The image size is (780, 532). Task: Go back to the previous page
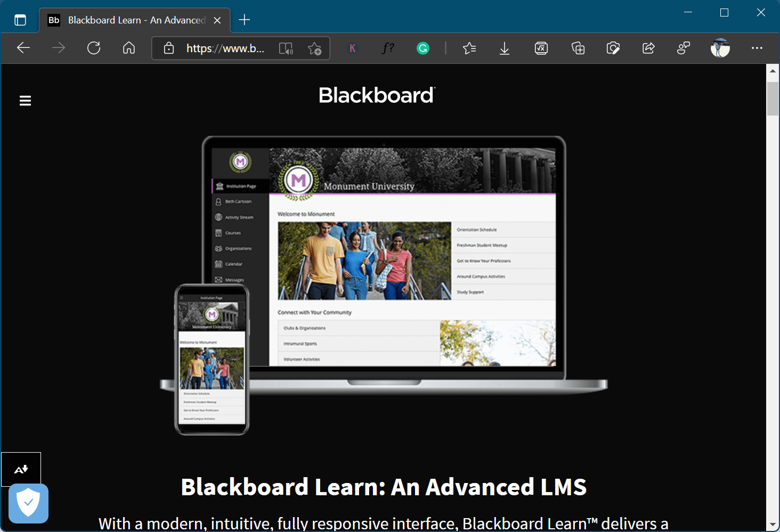coord(23,48)
